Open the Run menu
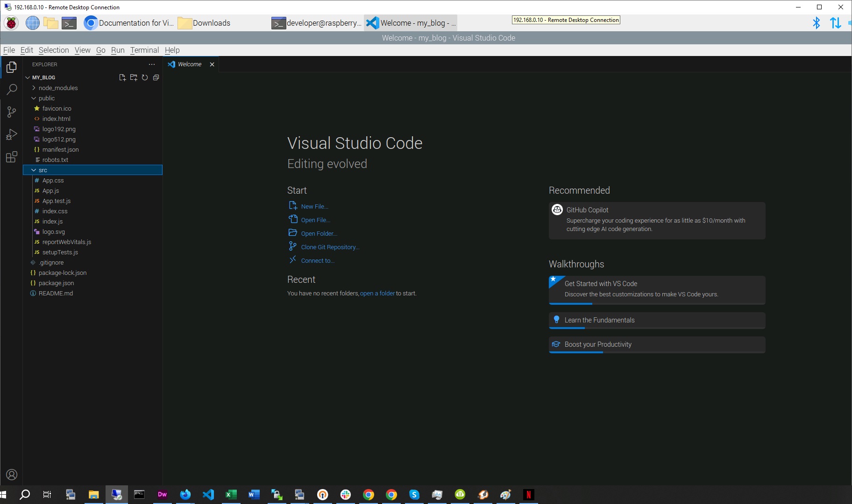The width and height of the screenshot is (852, 504). (118, 50)
